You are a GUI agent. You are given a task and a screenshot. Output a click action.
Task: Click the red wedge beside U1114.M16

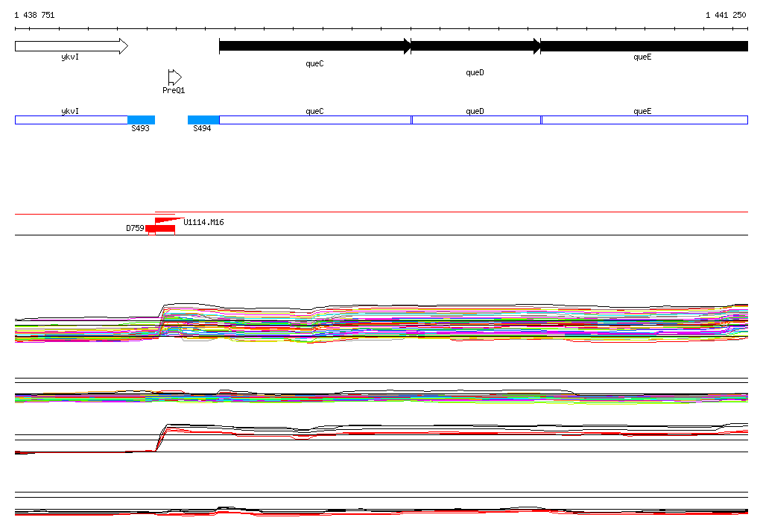[168, 221]
